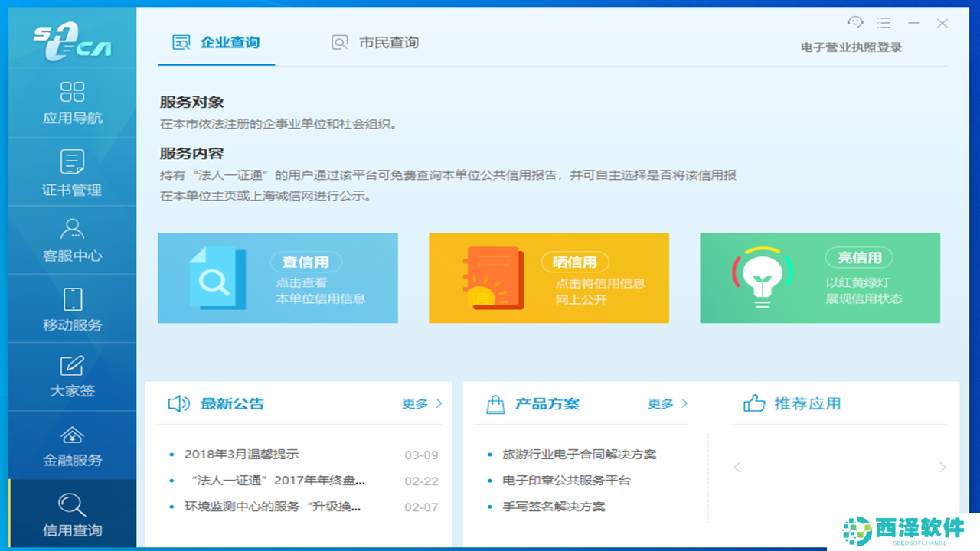Open announcement 环境监测中心的服务“升级换...
Image resolution: width=980 pixels, height=551 pixels.
click(273, 507)
